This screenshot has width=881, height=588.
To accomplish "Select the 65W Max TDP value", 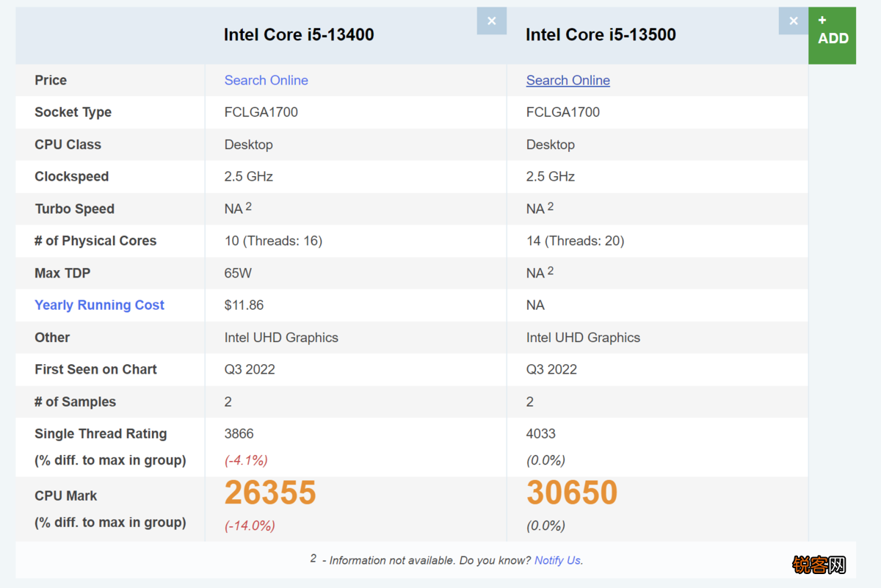I will [238, 273].
